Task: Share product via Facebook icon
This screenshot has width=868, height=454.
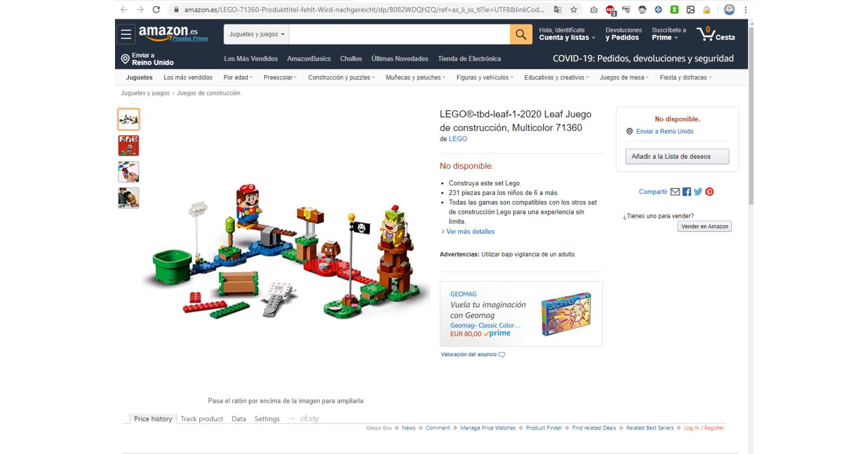Action: pos(687,192)
